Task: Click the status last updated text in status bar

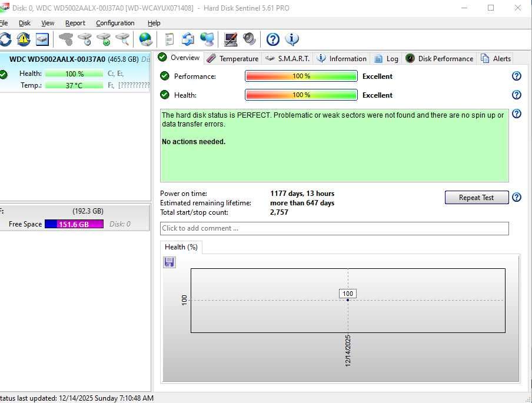Action: [77, 398]
